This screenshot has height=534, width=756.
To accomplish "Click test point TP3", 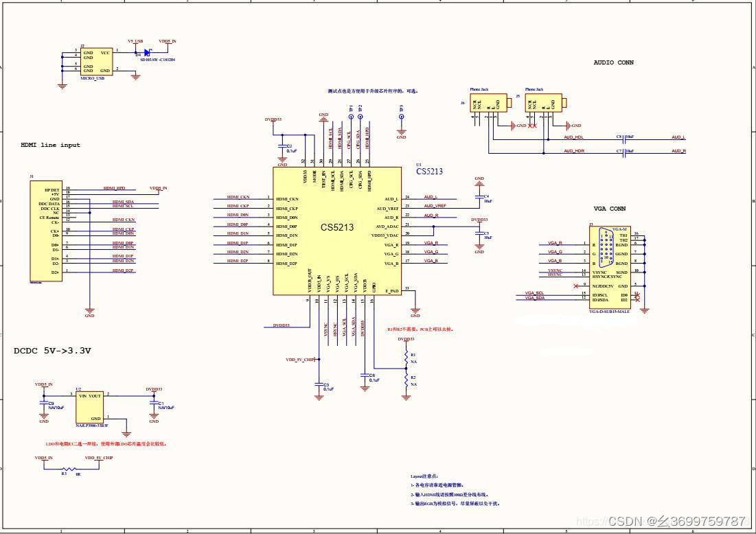I will [x=401, y=117].
